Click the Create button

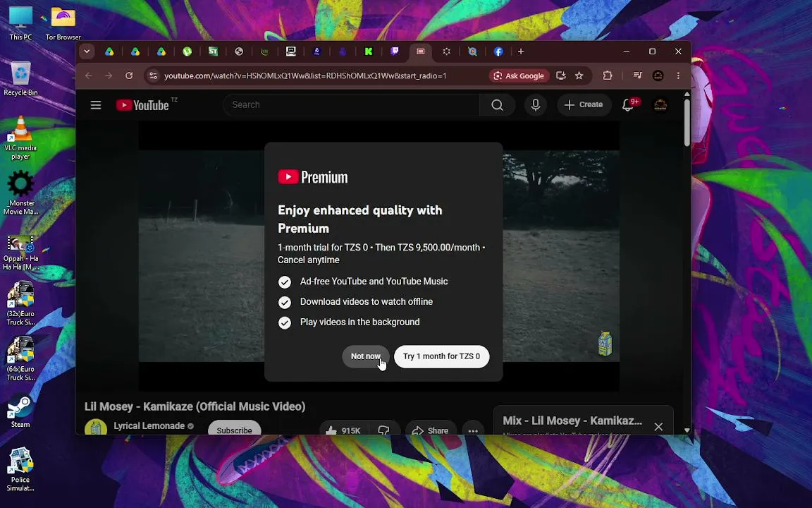click(x=583, y=105)
